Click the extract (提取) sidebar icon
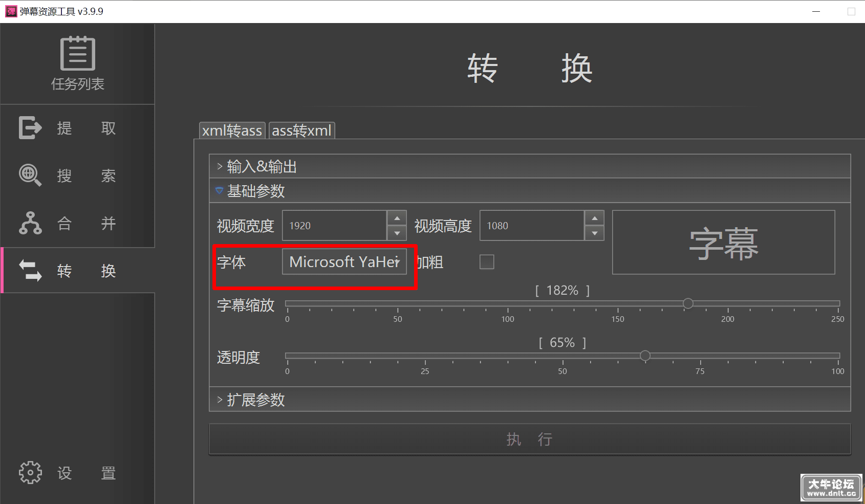Image resolution: width=865 pixels, height=504 pixels. click(30, 128)
